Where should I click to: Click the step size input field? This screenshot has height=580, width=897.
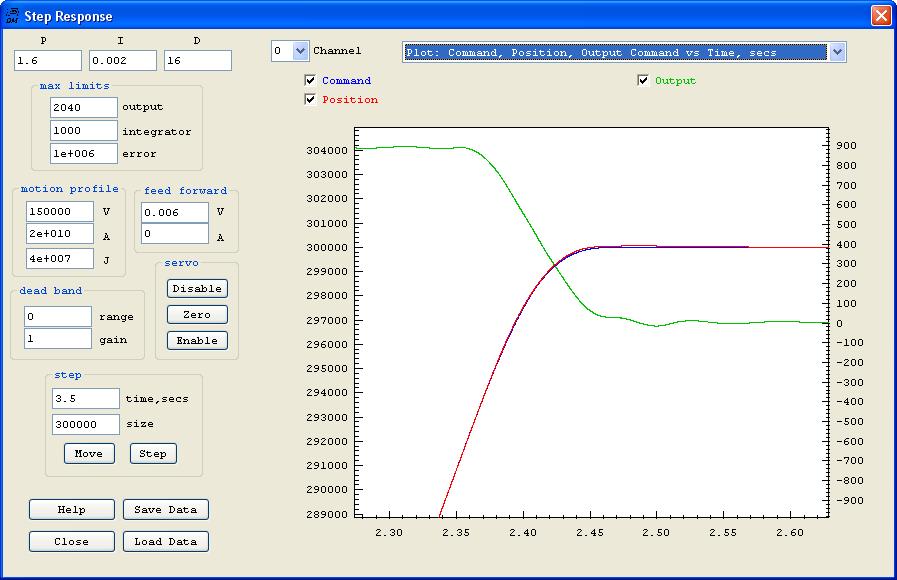pos(86,424)
